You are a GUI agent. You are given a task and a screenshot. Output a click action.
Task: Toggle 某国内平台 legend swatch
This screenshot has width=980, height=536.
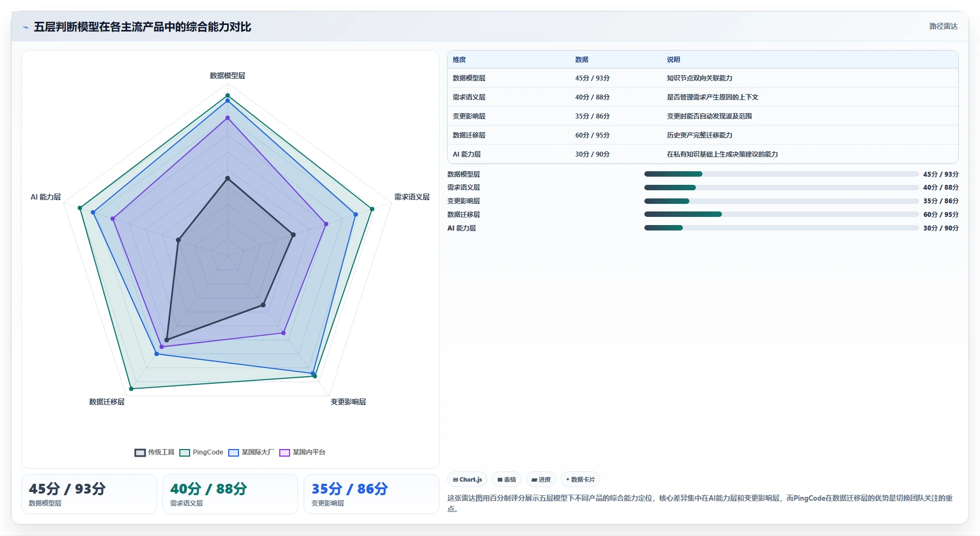285,452
